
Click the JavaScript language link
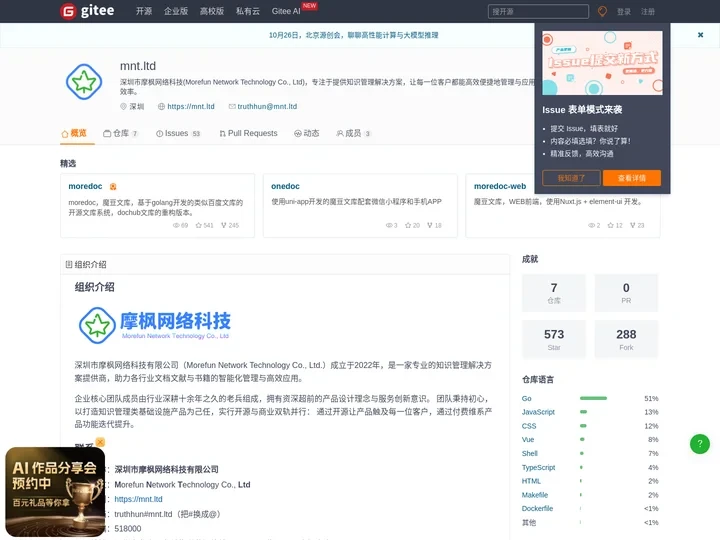[538, 412]
